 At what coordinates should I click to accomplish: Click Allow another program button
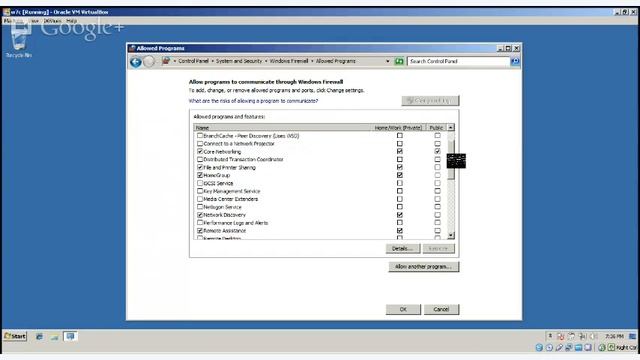[x=424, y=267]
